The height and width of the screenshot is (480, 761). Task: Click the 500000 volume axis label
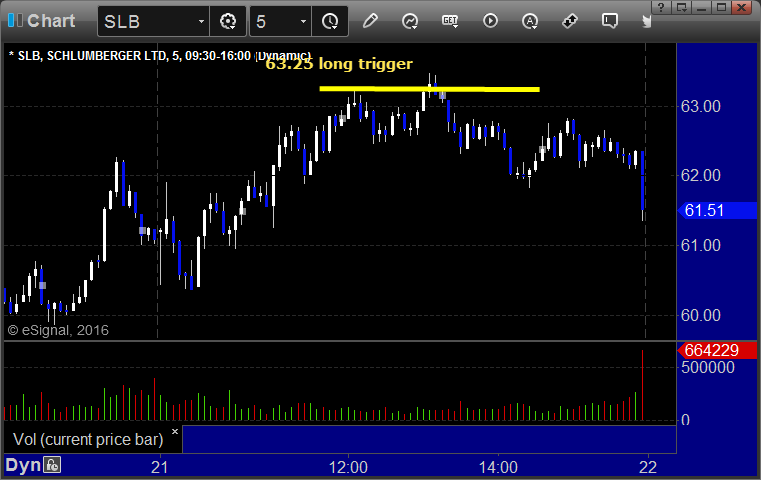(x=708, y=367)
